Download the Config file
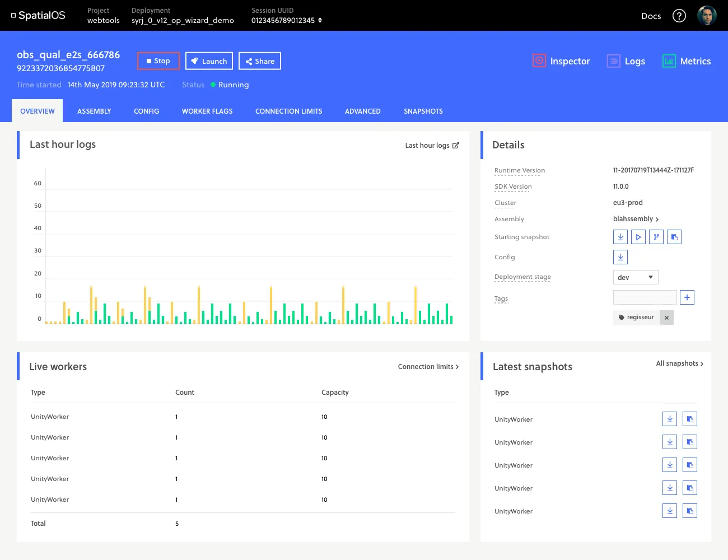The height and width of the screenshot is (560, 728). [620, 257]
